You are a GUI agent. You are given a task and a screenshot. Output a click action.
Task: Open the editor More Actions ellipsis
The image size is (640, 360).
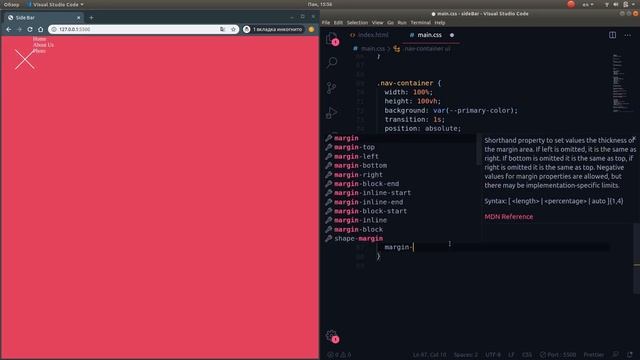(627, 35)
